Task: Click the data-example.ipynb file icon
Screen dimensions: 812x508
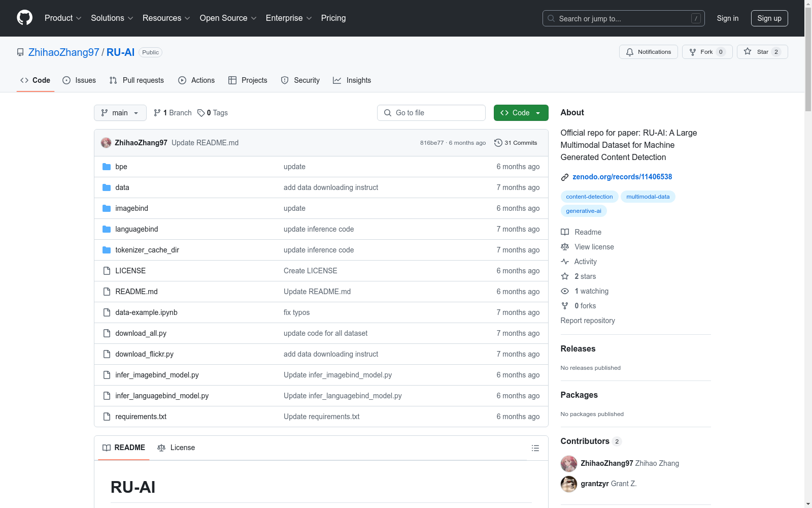Action: pos(107,312)
